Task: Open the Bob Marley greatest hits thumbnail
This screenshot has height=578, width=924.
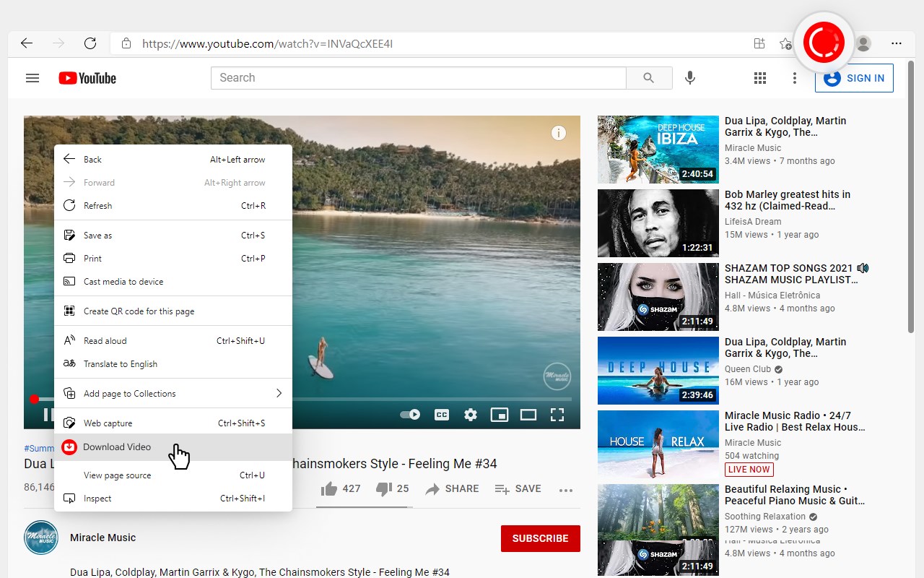Action: point(658,223)
